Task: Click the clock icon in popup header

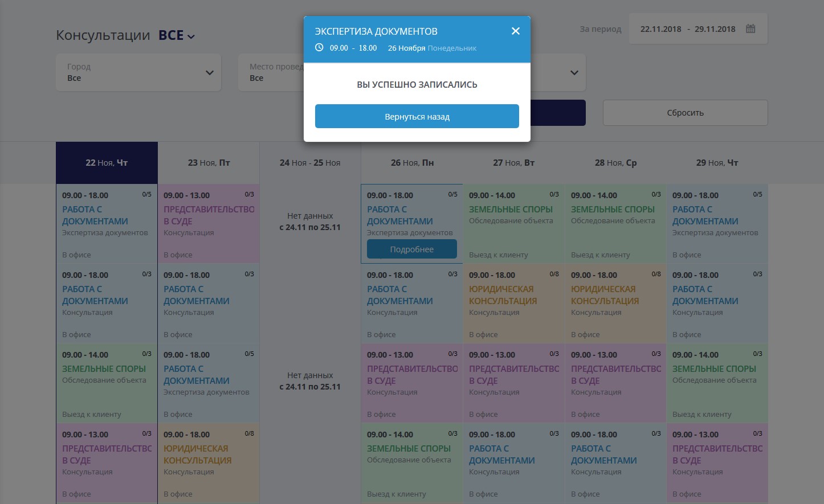Action: pos(319,48)
